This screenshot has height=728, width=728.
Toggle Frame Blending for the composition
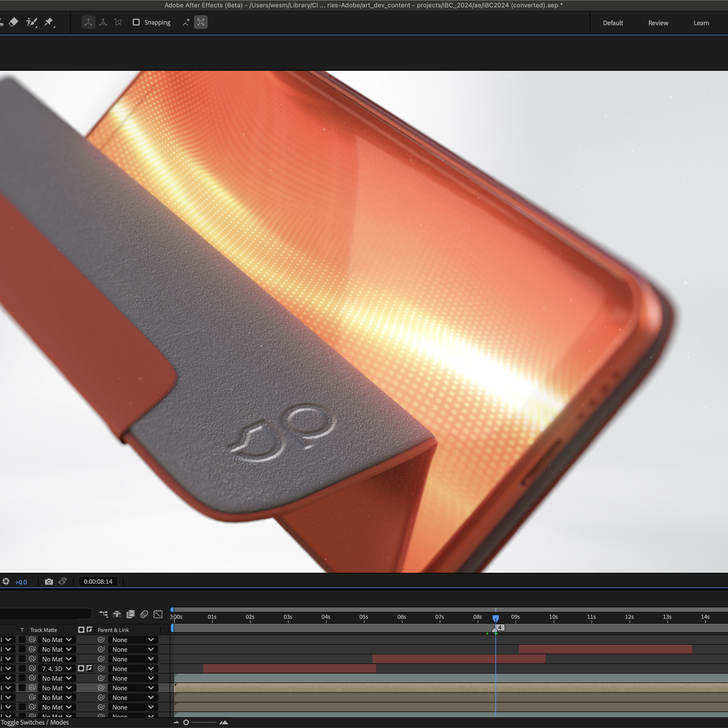(x=130, y=614)
